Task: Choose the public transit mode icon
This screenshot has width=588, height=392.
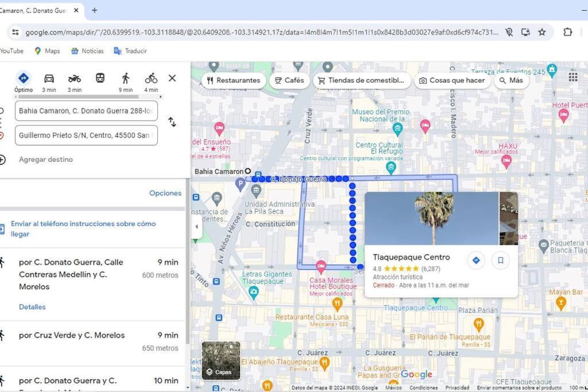Action: 100,78
